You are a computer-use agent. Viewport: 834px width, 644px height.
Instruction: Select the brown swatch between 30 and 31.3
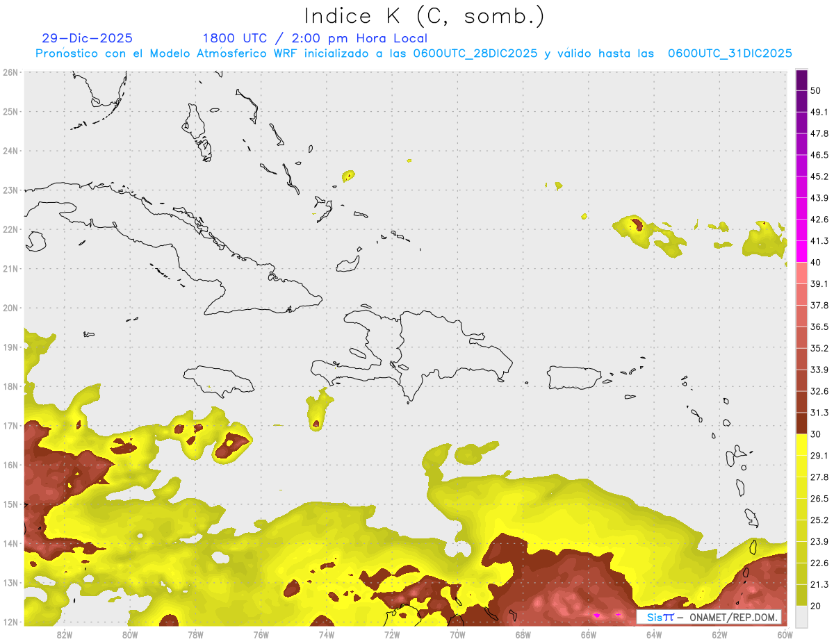pos(801,423)
